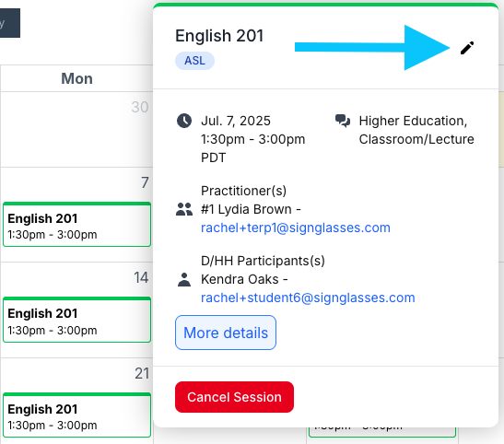Viewport: 504px width, 444px height.
Task: Open rachel+terp1@signglasses.com email link
Action: pos(296,228)
